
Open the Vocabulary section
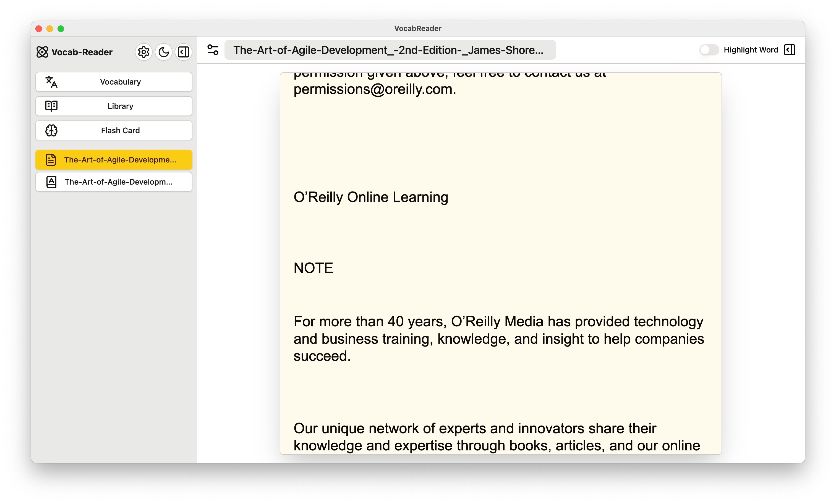point(114,82)
